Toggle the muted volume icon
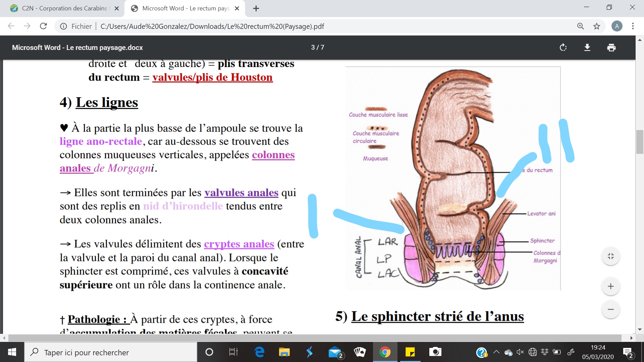644x362 pixels. tap(520, 352)
